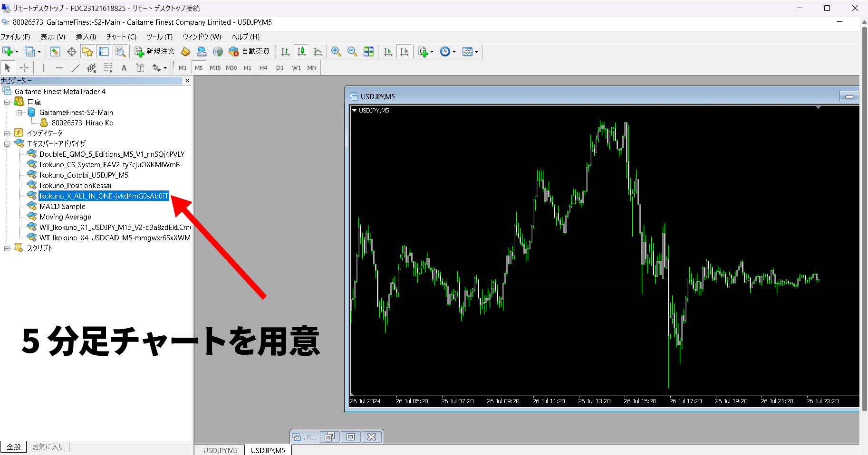Open a new chart window
The width and height of the screenshot is (868, 455).
pos(7,51)
